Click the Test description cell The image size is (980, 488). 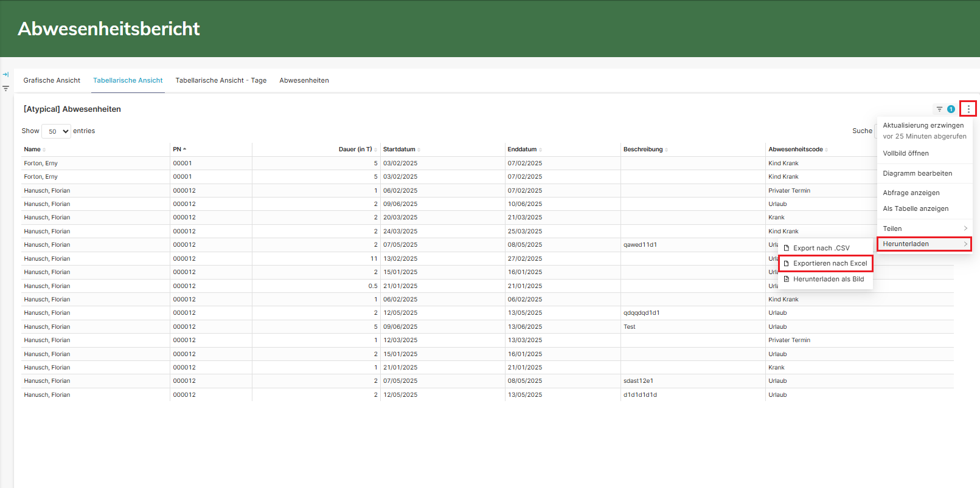coord(629,327)
